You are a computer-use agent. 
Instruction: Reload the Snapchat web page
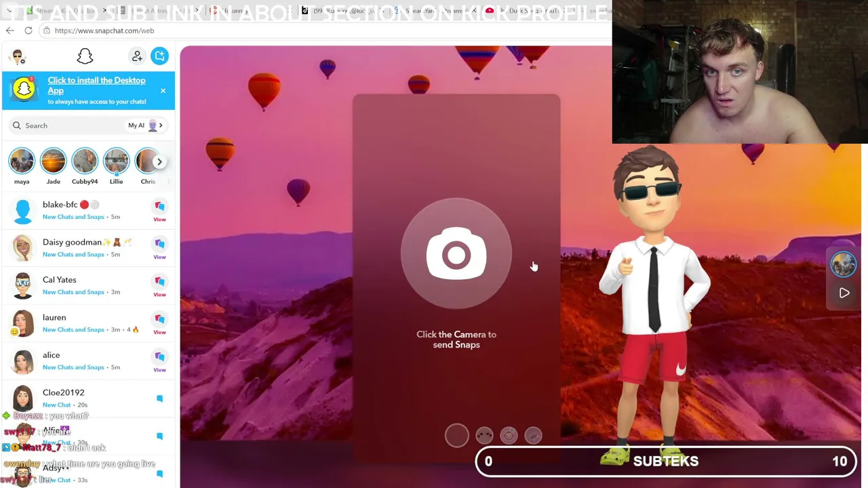pos(28,30)
